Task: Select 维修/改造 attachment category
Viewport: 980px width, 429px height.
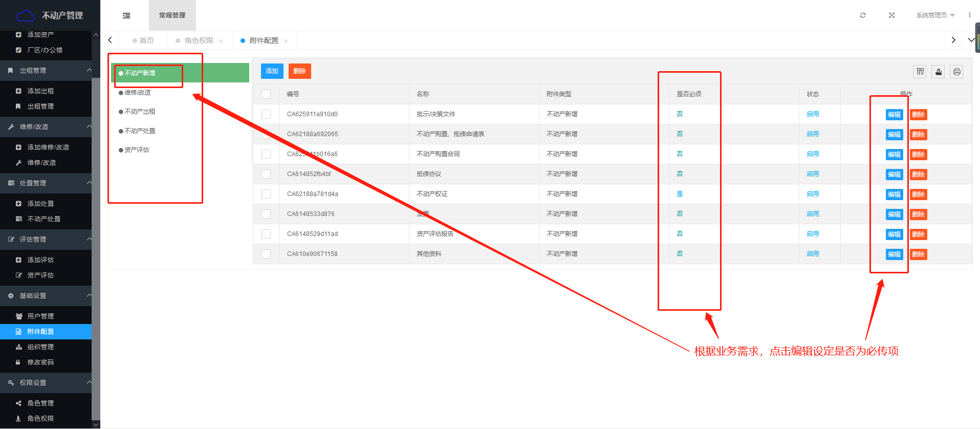Action: tap(138, 93)
